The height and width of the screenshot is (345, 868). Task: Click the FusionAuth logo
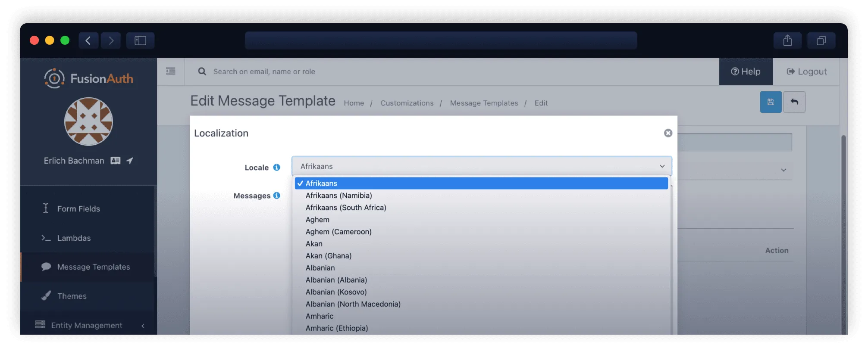coord(89,78)
